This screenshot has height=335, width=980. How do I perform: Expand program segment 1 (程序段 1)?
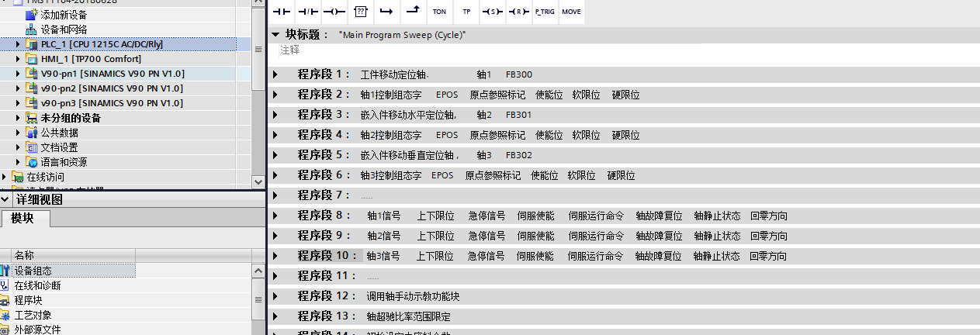click(275, 74)
